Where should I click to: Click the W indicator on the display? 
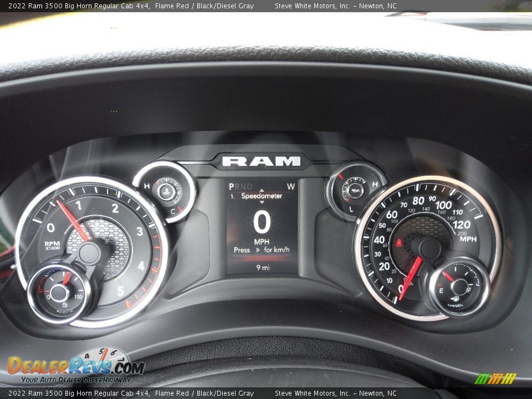coord(291,186)
